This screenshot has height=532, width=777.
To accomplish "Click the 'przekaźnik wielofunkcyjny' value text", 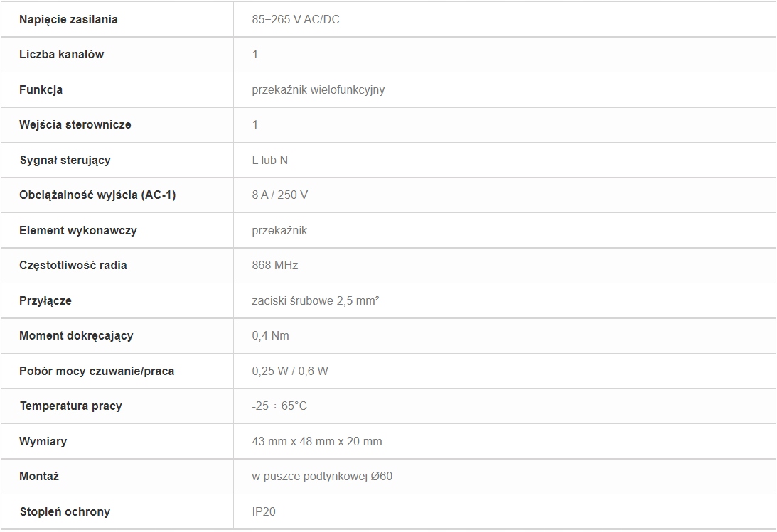I will click(318, 89).
